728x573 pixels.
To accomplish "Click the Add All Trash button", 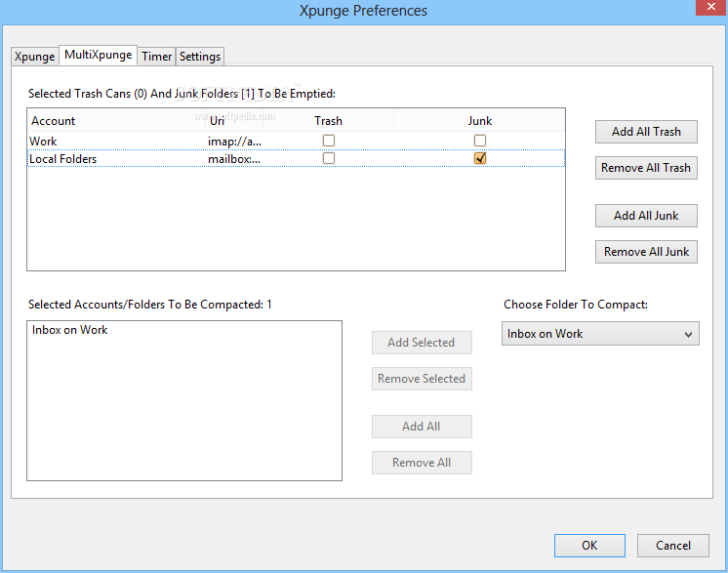I will [x=646, y=132].
